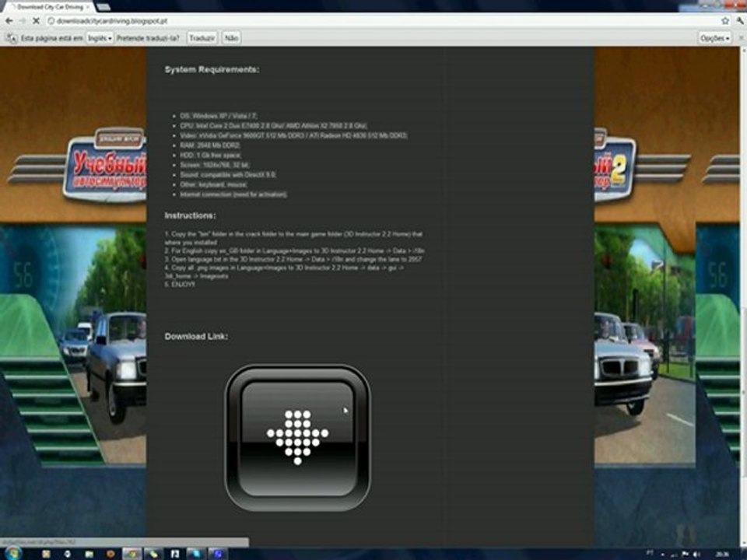747x560 pixels.
Task: Click the translate bar icon
Action: tap(11, 37)
